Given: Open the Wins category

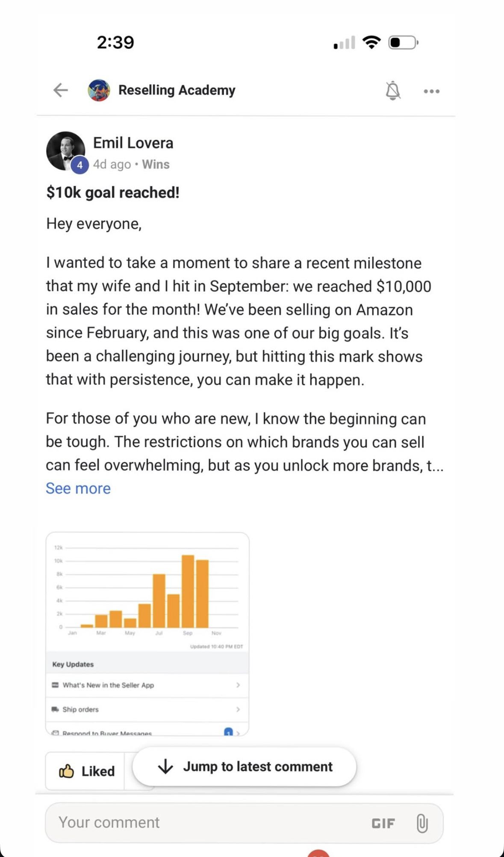Looking at the screenshot, I should click(x=156, y=164).
